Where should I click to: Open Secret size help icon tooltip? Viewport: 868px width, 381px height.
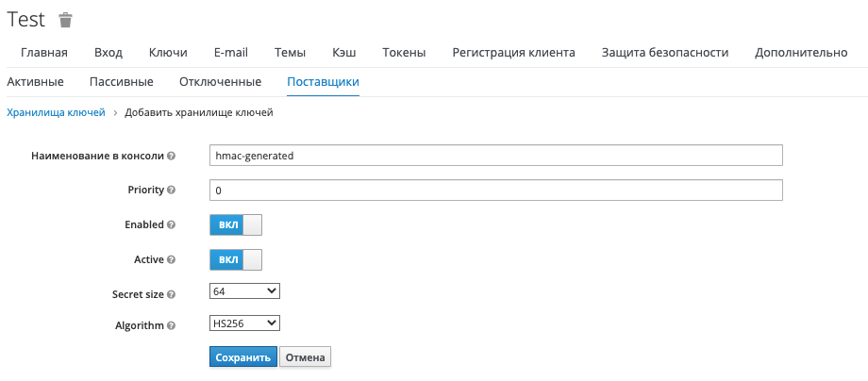click(172, 295)
